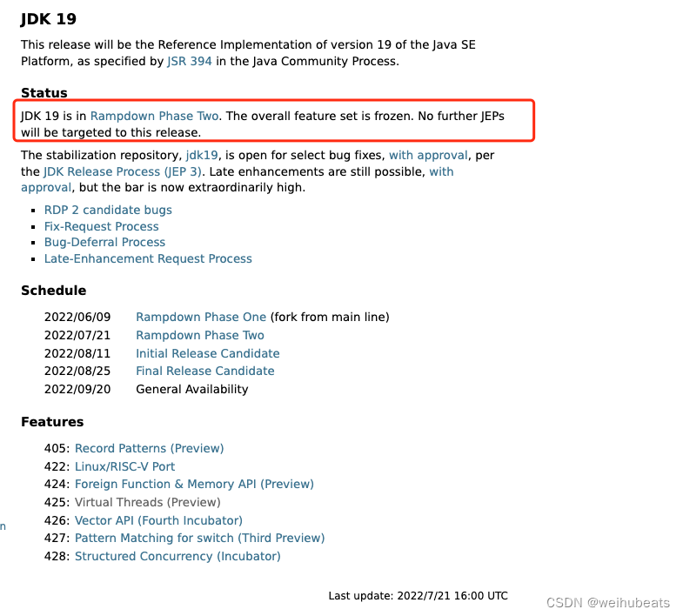683x616 pixels.
Task: Click the Schedule section heading
Action: coord(54,291)
